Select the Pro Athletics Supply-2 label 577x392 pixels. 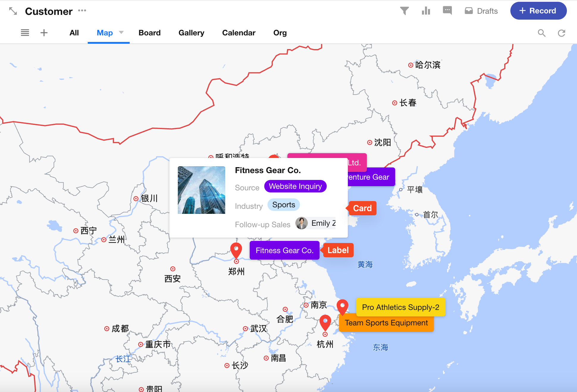pos(400,307)
